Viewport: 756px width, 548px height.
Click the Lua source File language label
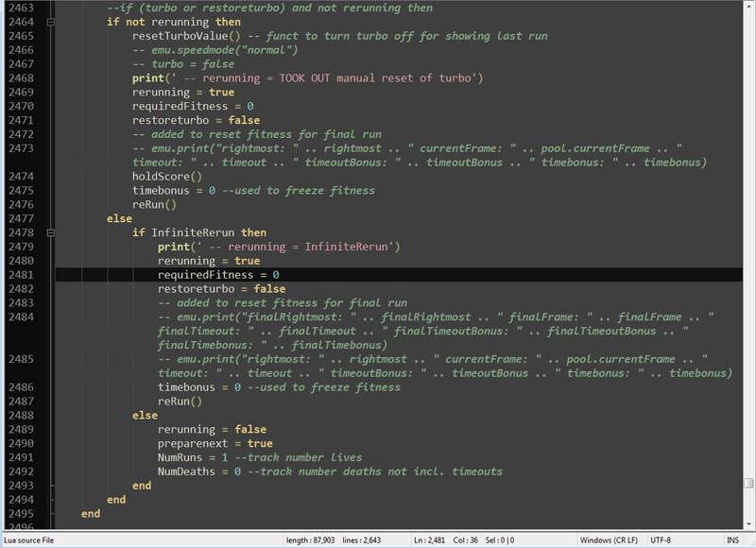29,540
